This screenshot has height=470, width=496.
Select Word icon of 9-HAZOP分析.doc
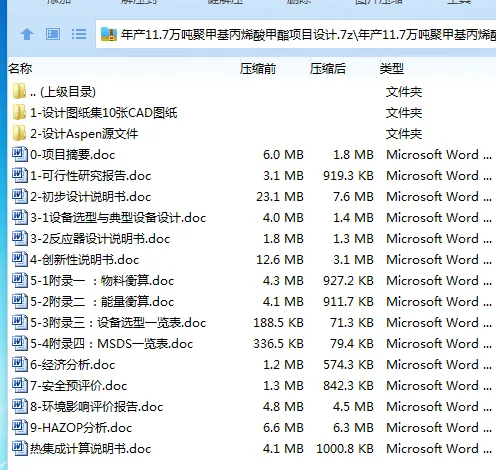[x=20, y=427]
